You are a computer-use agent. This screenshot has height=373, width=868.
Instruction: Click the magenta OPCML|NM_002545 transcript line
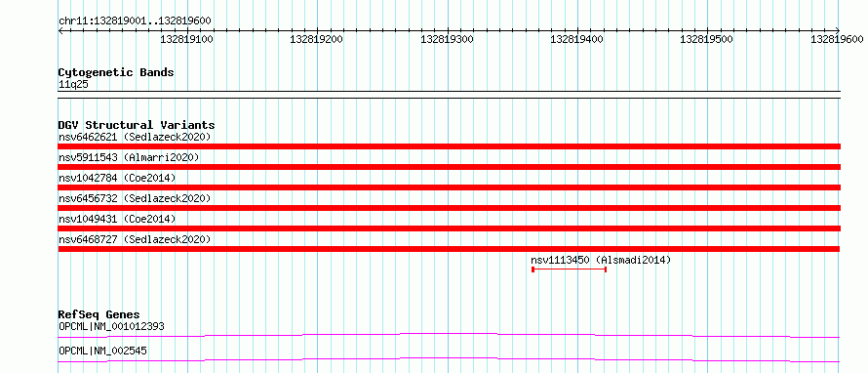click(x=449, y=359)
